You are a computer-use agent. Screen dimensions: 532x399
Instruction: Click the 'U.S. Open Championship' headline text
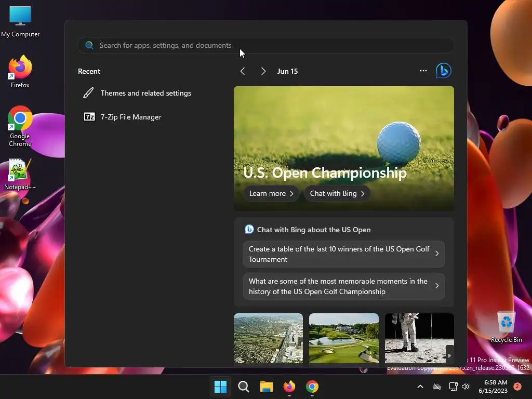pyautogui.click(x=325, y=172)
